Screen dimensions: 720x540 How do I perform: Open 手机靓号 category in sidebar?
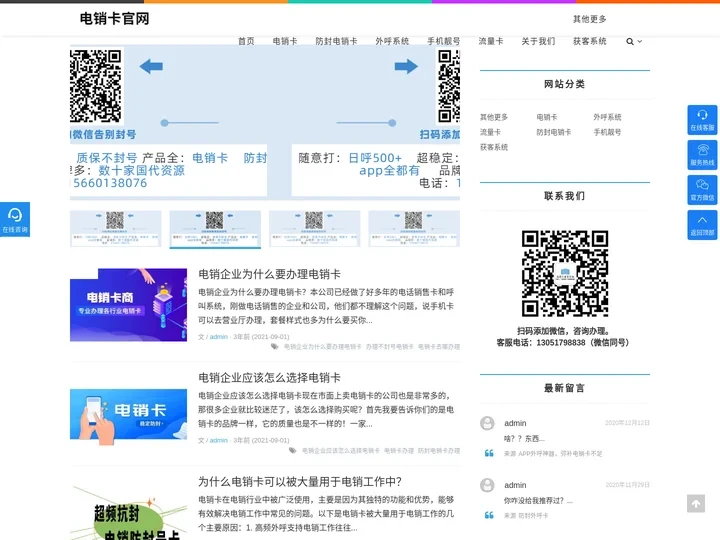607,132
